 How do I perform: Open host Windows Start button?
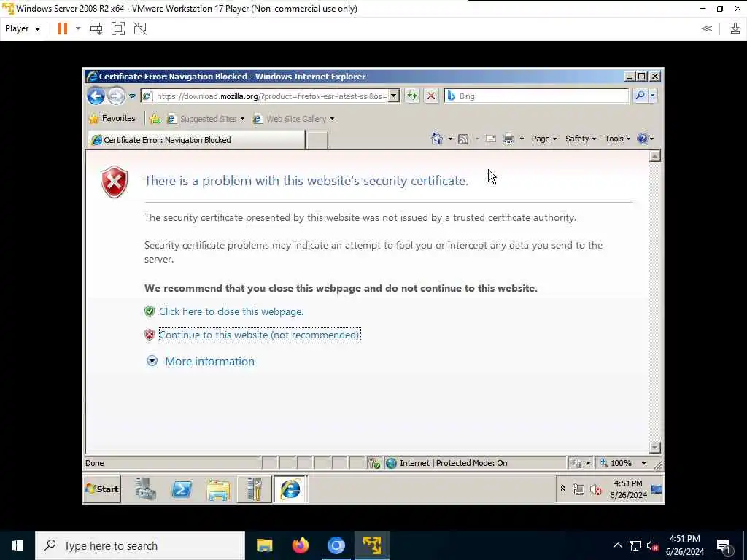(18, 545)
